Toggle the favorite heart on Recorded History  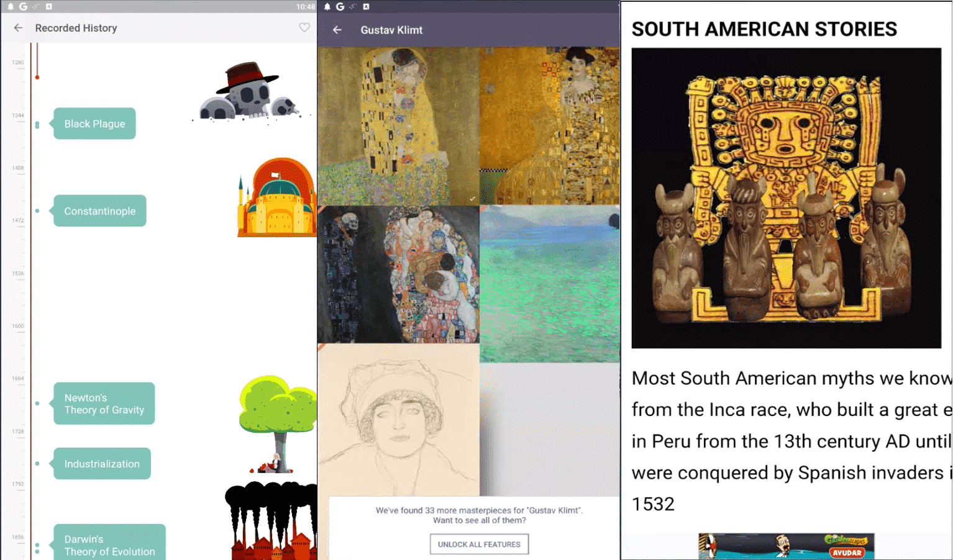pos(304,27)
